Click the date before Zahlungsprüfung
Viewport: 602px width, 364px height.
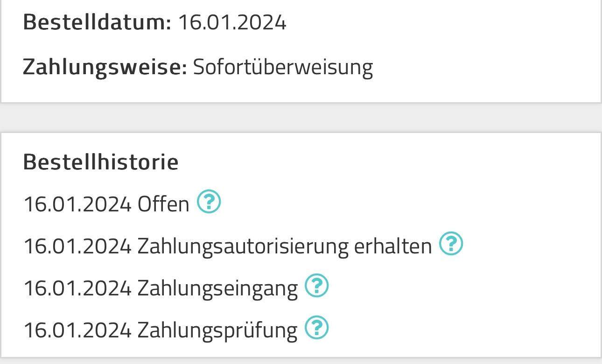coord(77,330)
